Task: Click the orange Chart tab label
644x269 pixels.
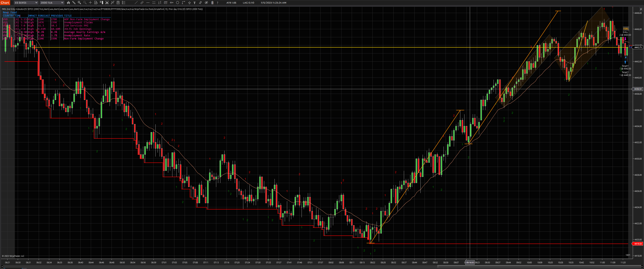Action: click(x=5, y=3)
